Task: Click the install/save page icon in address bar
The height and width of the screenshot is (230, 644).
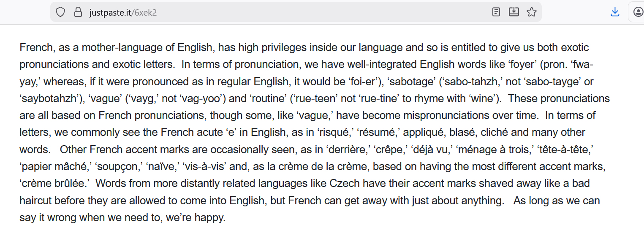Action: (514, 12)
